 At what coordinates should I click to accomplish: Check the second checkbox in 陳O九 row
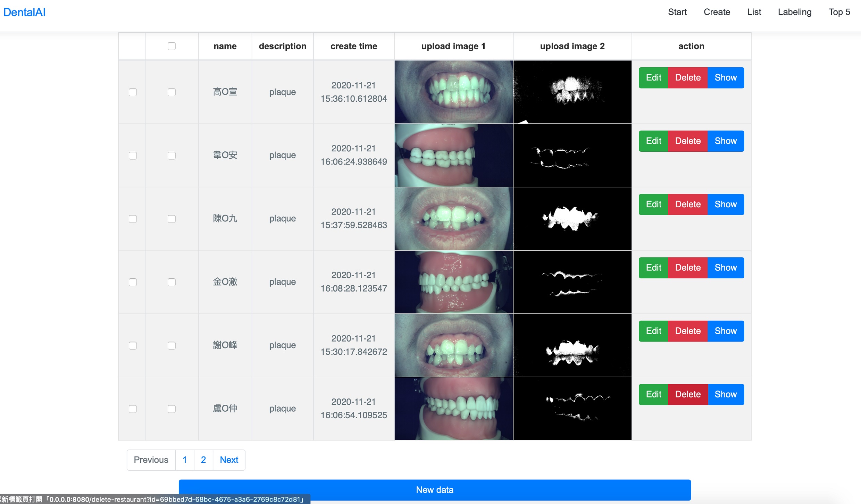coord(172,219)
